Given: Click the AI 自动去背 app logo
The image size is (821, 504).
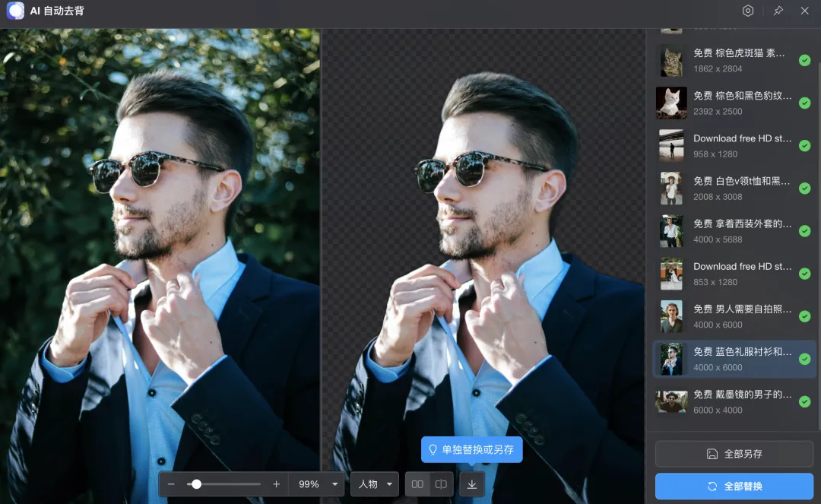Looking at the screenshot, I should pyautogui.click(x=15, y=11).
